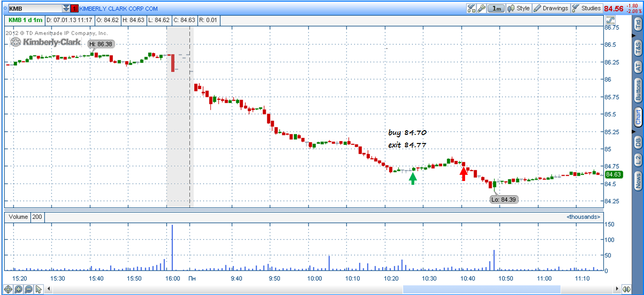Click the zoom out magnifier icon

(28, 289)
